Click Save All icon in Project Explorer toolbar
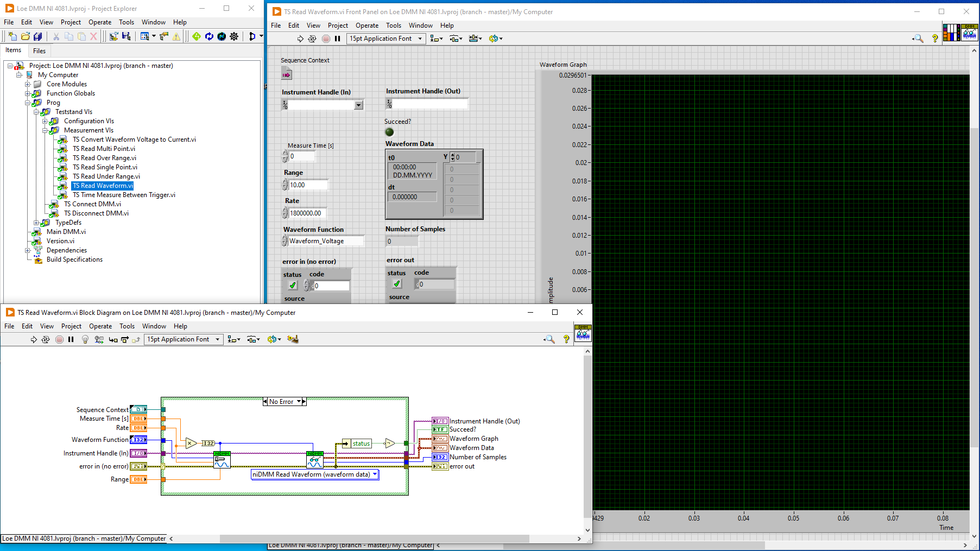 [x=37, y=36]
